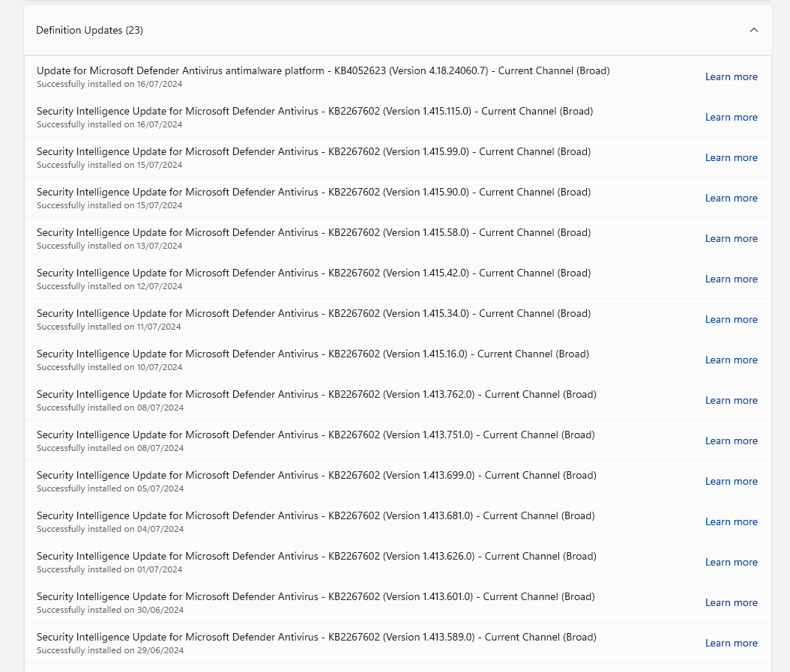Click the Definition Updates (23) heading
This screenshot has width=790, height=672.
tap(89, 30)
